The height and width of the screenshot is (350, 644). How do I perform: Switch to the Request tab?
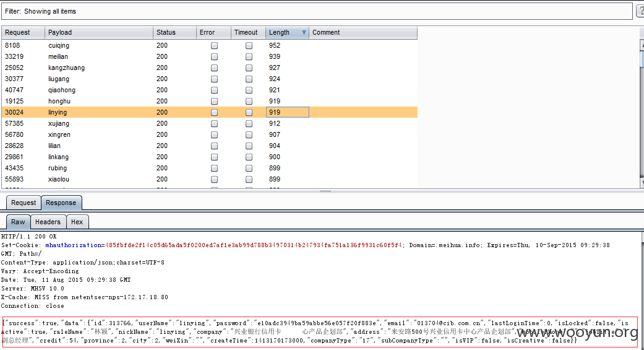click(x=24, y=203)
